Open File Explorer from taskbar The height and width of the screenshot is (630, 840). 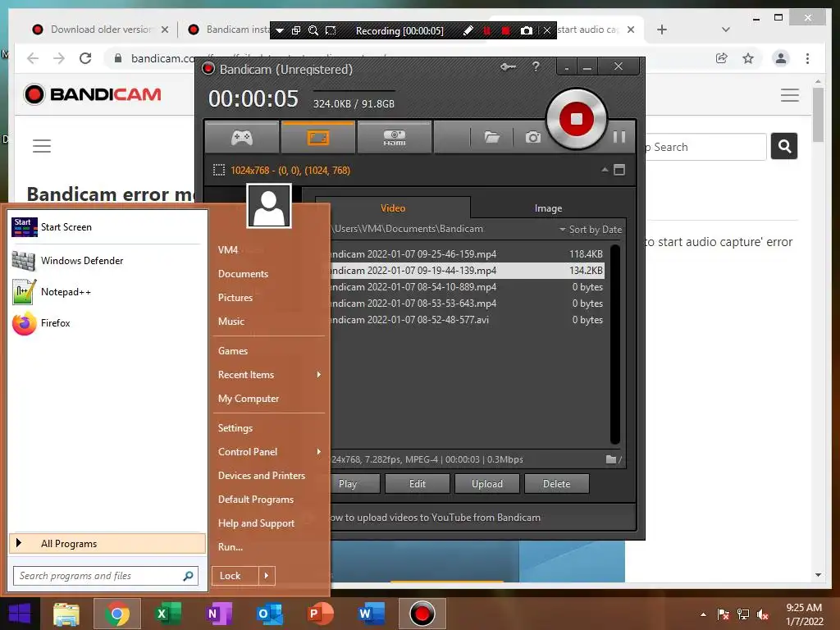coord(66,614)
